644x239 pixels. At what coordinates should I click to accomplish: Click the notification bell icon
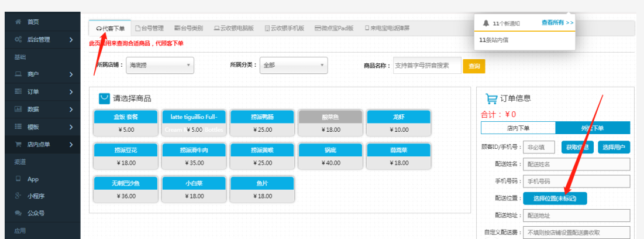coord(485,23)
